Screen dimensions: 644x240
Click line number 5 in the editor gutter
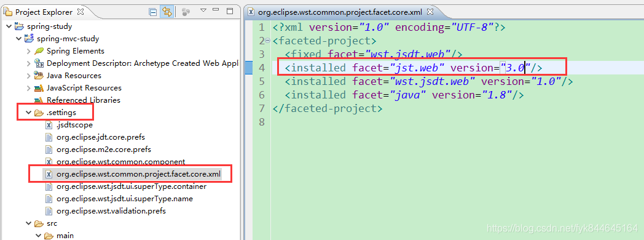click(x=262, y=81)
